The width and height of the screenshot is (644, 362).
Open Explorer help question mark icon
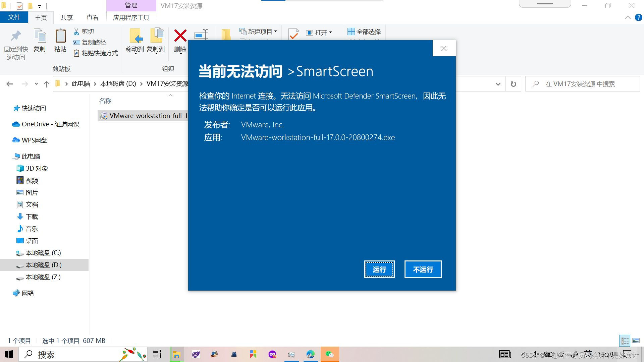[638, 18]
